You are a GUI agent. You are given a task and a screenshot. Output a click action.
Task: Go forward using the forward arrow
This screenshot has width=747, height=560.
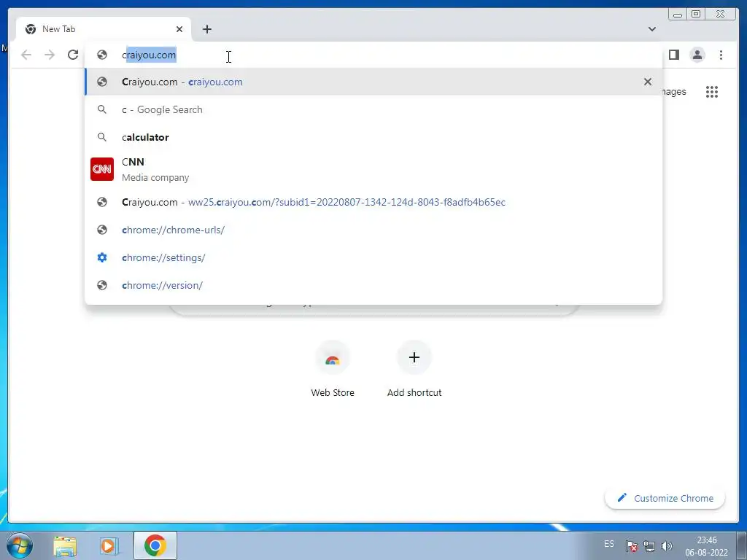(x=50, y=55)
